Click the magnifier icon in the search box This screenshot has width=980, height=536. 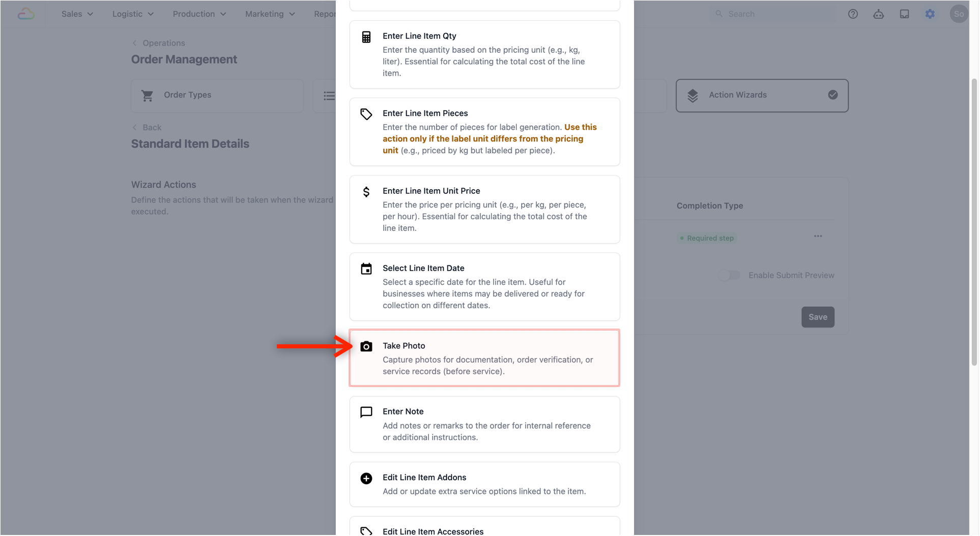(718, 14)
